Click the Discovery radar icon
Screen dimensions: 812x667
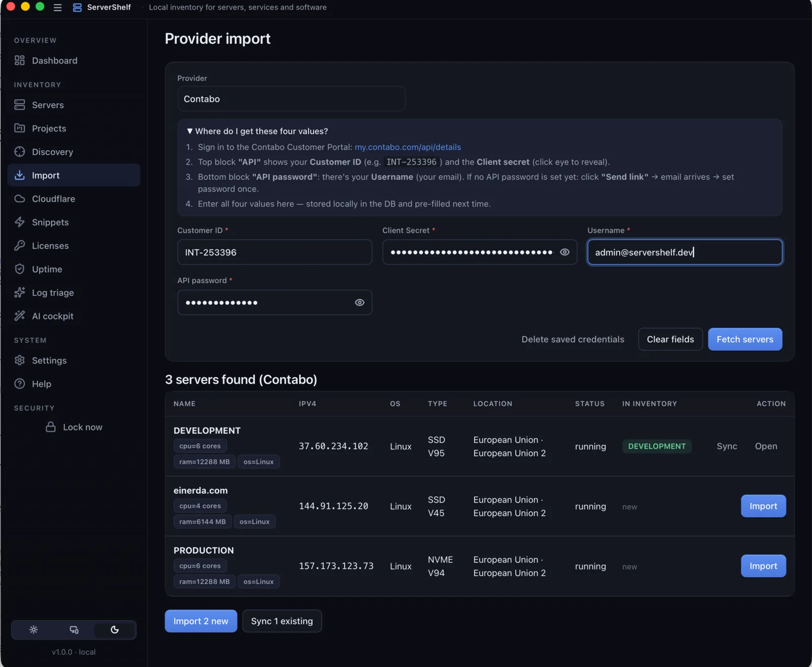[x=20, y=152]
